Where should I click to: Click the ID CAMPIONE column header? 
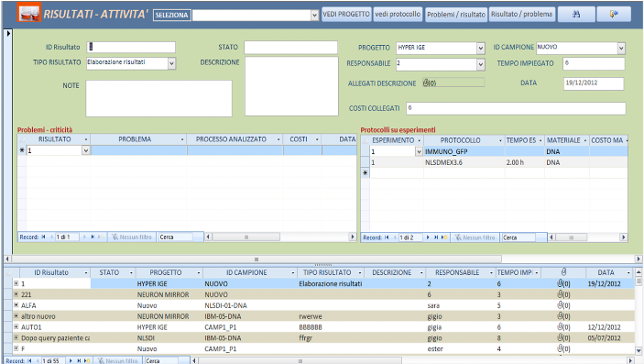tap(246, 272)
